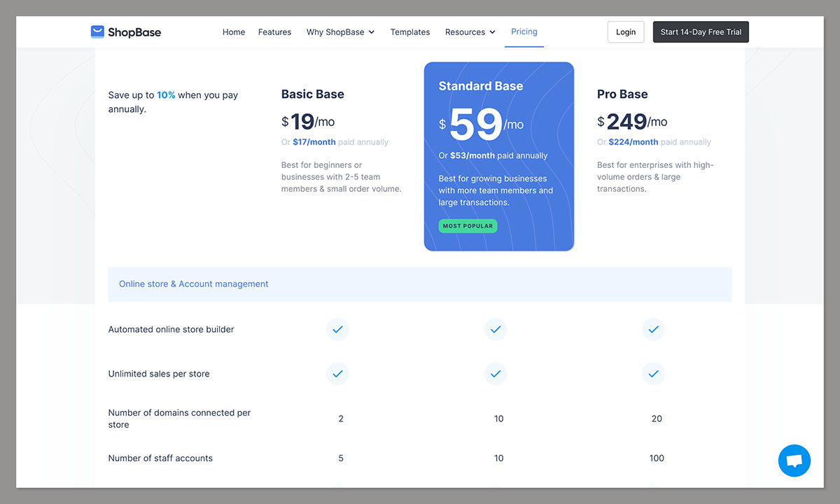Click Basic Base unlimited sales checkmark

(x=337, y=374)
